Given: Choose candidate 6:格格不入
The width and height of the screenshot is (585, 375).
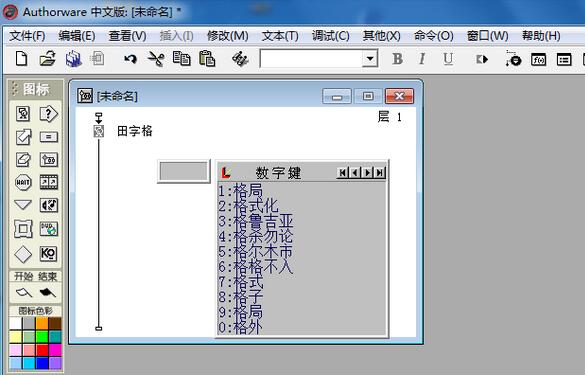Looking at the screenshot, I should coord(256,267).
